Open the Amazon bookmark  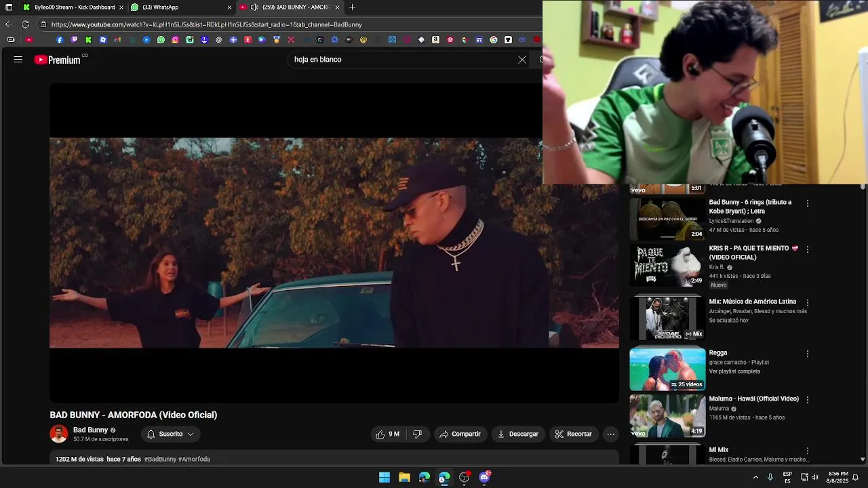click(x=435, y=40)
